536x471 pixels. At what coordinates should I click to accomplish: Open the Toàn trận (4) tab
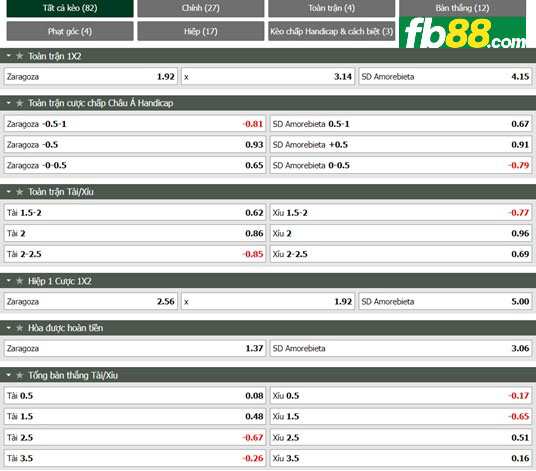pyautogui.click(x=332, y=8)
